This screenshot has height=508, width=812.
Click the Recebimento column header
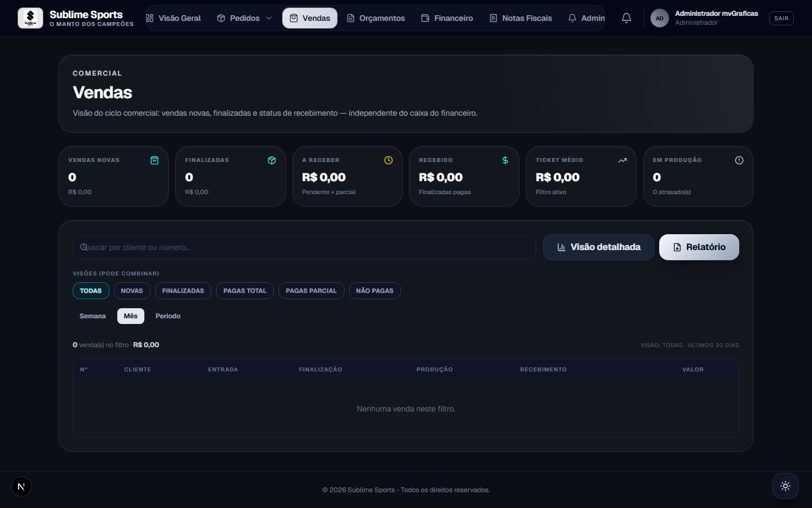(x=544, y=370)
